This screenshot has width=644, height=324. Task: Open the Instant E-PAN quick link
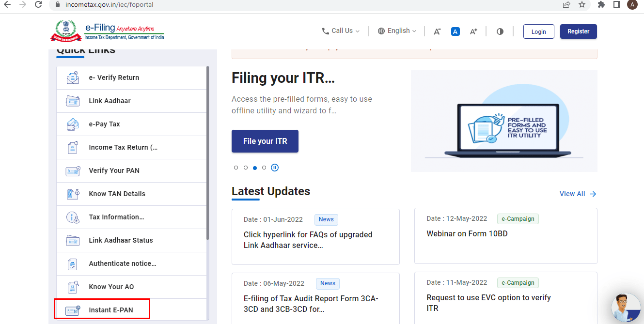pos(110,310)
